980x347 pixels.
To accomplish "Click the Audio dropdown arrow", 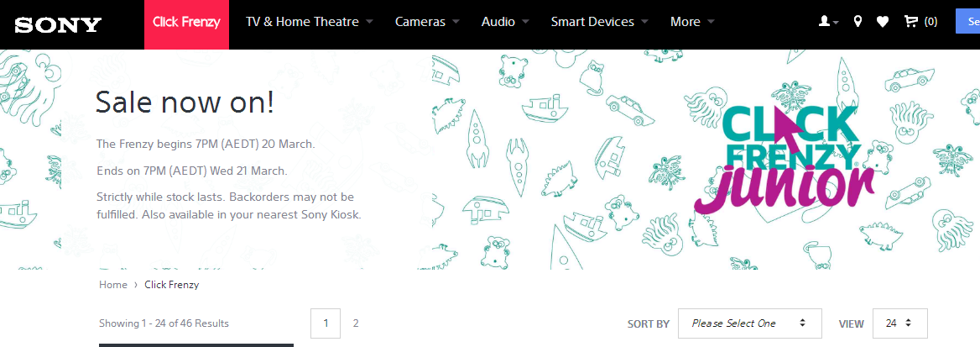I will coord(524,23).
